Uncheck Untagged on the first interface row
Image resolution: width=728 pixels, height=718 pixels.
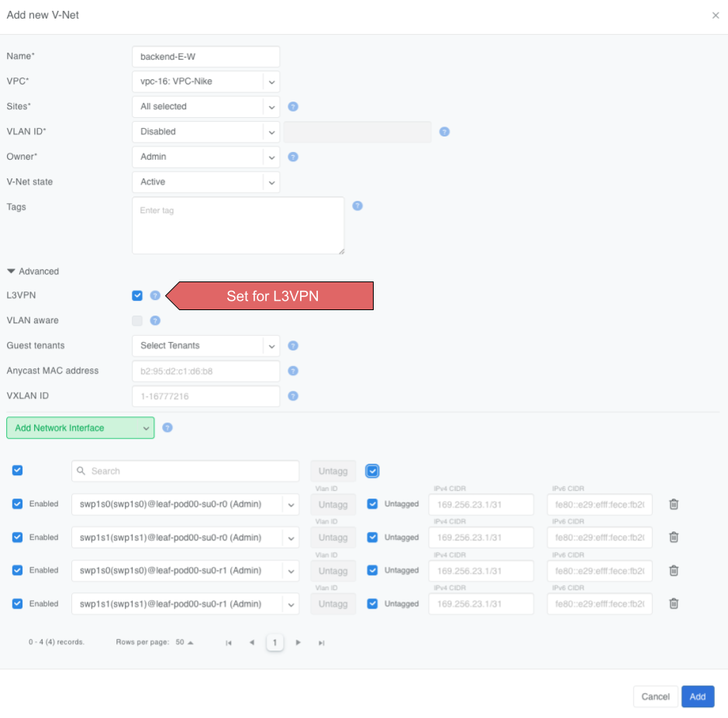click(373, 504)
